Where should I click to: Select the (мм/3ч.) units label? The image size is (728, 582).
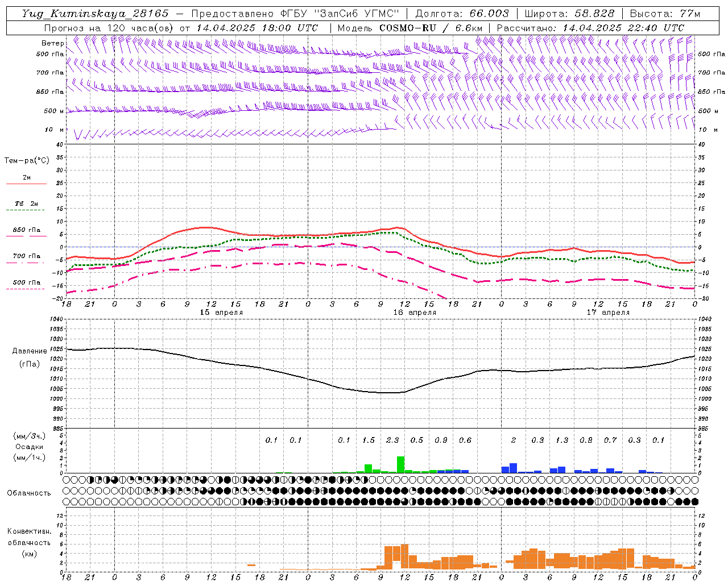(x=30, y=436)
